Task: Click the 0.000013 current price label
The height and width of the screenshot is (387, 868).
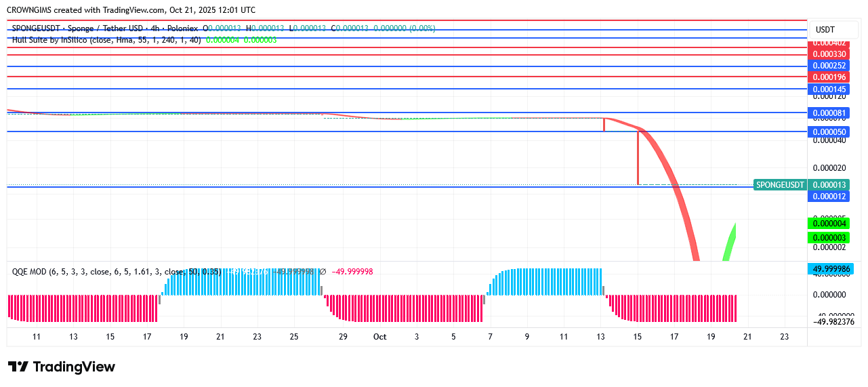Action: (829, 185)
